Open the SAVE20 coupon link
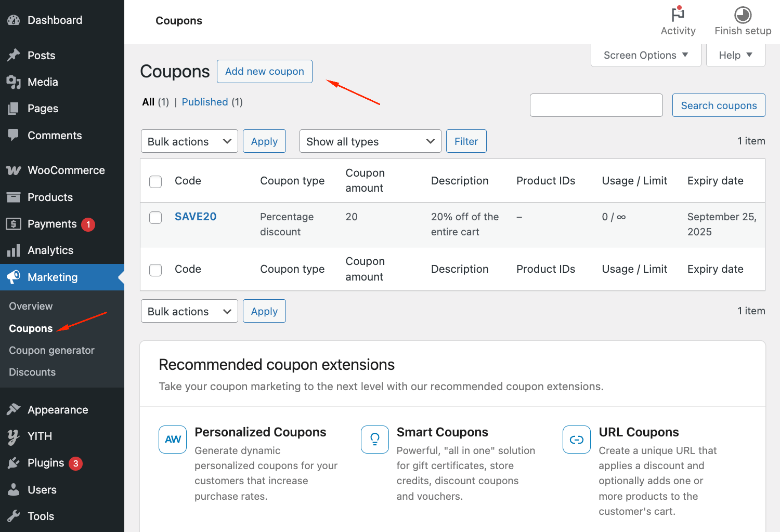The height and width of the screenshot is (532, 780). pos(196,217)
